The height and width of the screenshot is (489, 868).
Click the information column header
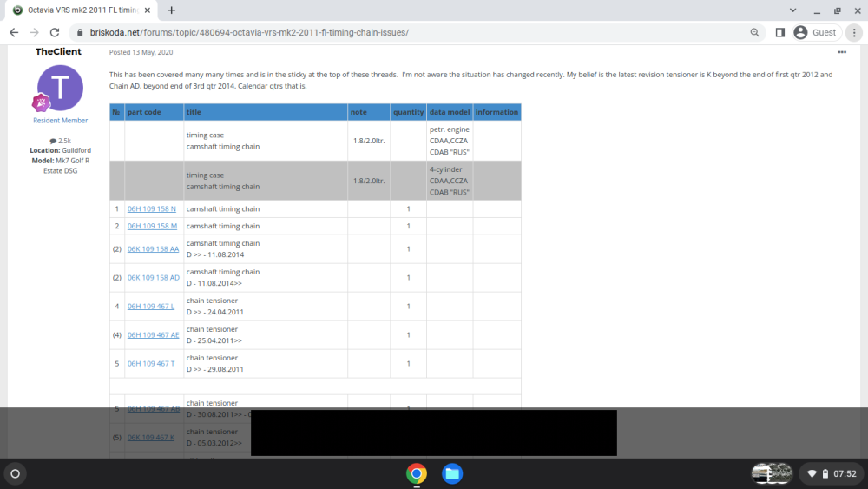[x=497, y=112]
